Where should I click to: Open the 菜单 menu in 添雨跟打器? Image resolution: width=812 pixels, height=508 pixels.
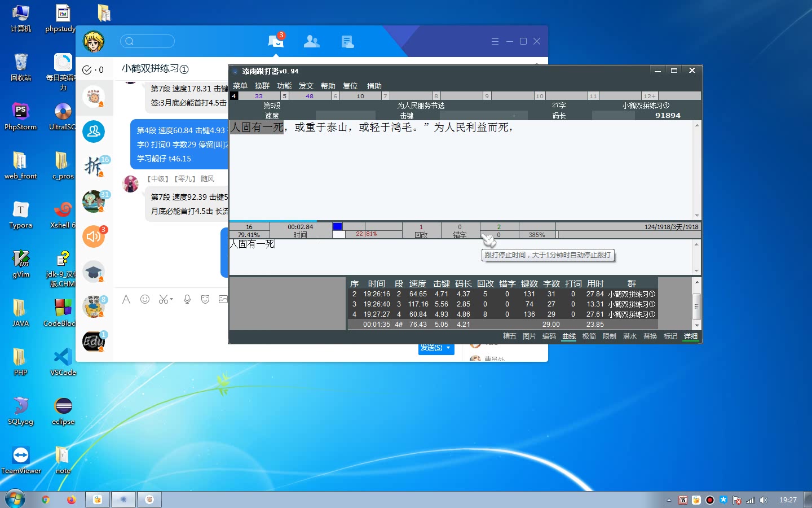(240, 86)
